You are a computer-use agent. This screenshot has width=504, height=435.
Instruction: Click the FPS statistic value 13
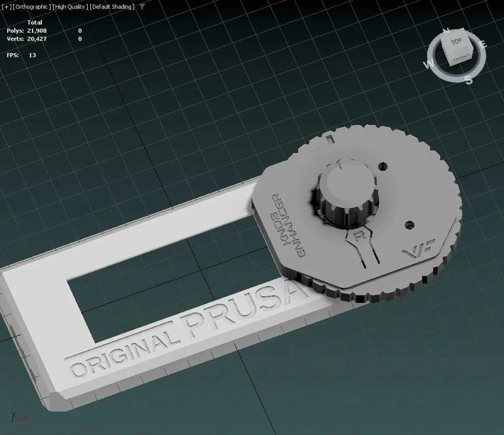(x=32, y=55)
